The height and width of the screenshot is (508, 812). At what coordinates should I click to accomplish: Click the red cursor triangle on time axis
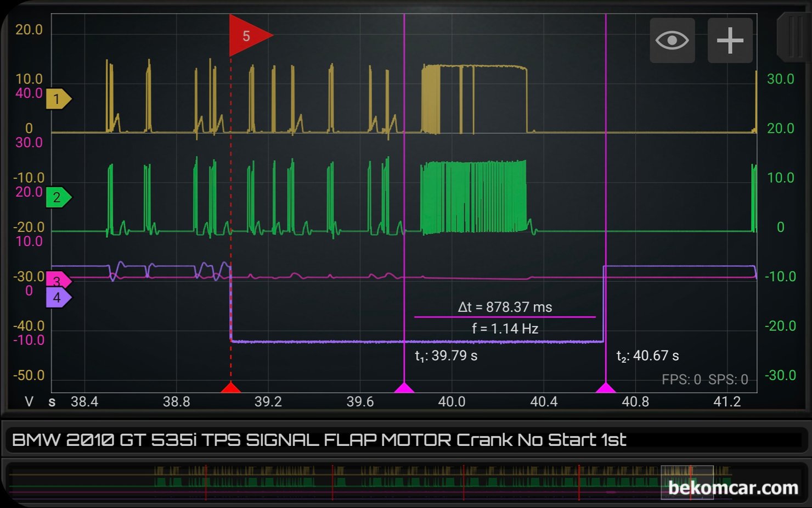coord(230,387)
